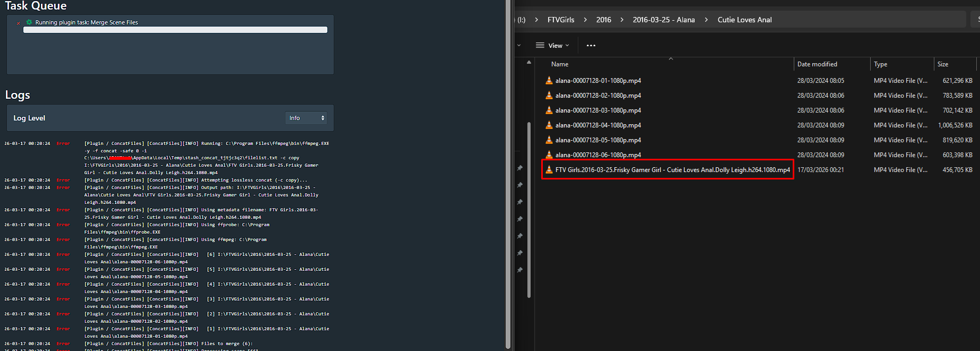Viewport: 980px width, 351px height.
Task: Click the size value 702,142 KB
Action: 958,110
